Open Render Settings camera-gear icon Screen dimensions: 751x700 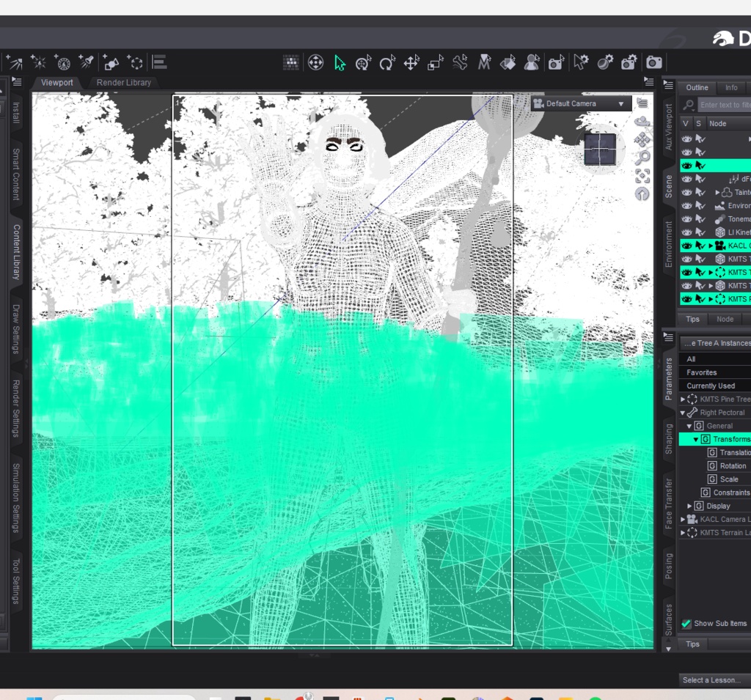(x=629, y=63)
